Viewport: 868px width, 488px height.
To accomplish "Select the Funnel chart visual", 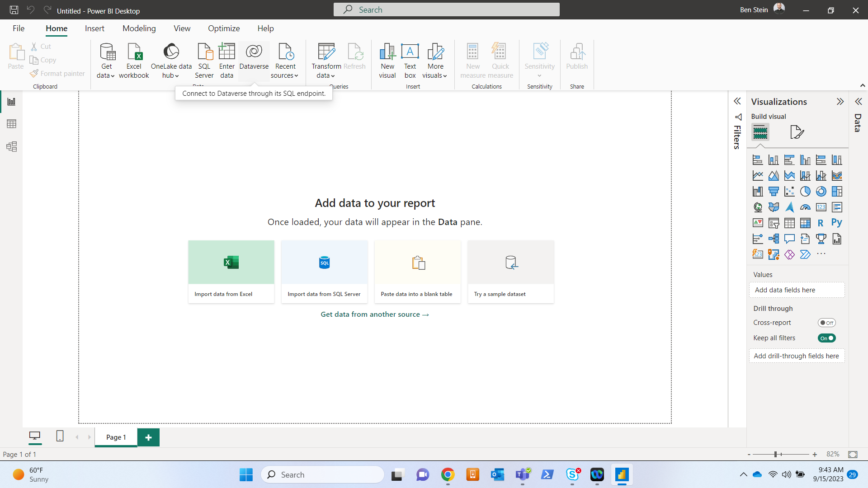I will pyautogui.click(x=774, y=192).
